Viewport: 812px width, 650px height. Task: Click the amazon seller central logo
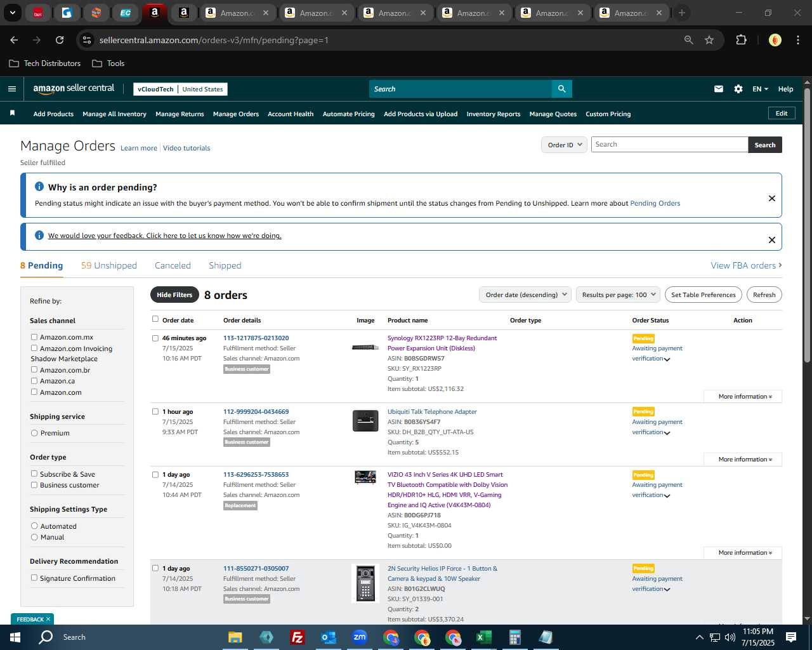[x=74, y=89]
